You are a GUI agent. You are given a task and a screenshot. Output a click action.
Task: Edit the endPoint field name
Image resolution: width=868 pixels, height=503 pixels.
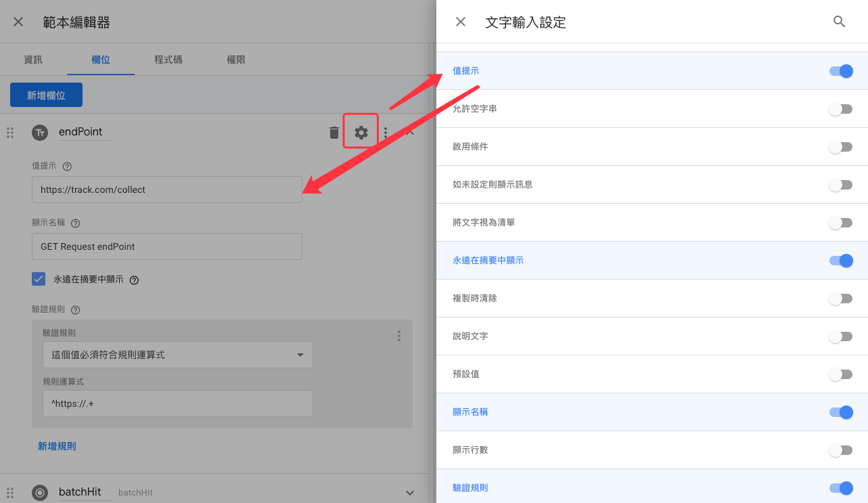pyautogui.click(x=85, y=132)
